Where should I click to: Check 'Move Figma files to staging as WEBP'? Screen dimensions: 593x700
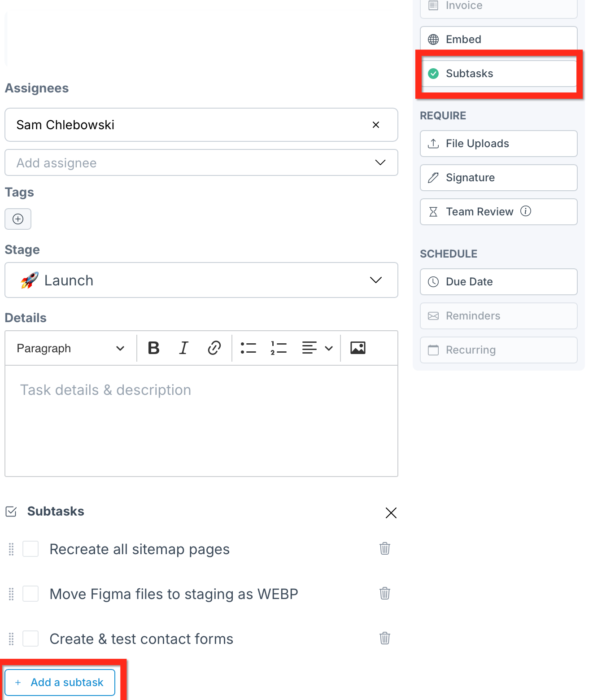[31, 594]
